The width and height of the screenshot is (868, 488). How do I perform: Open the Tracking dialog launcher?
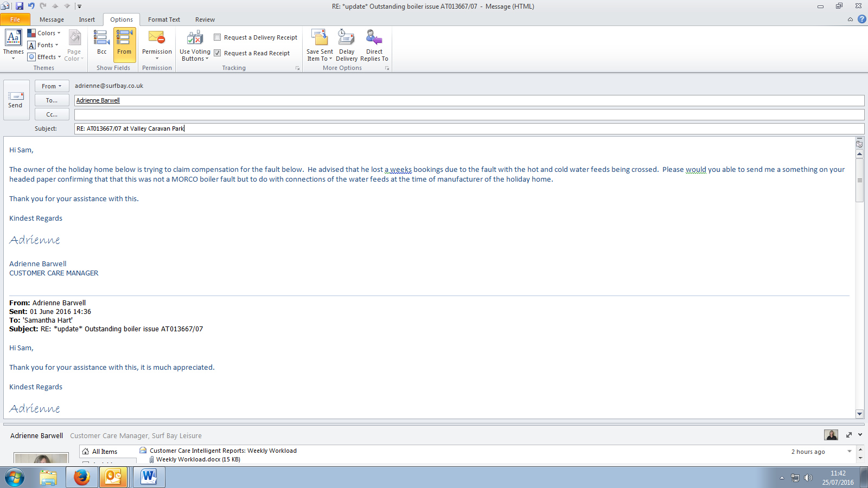click(297, 68)
